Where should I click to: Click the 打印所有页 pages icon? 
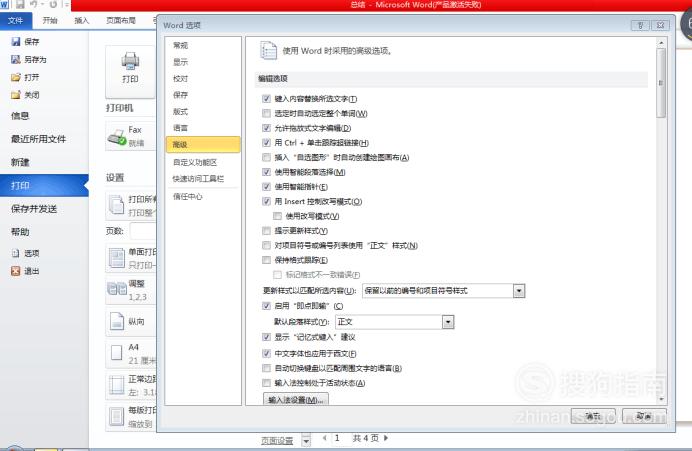point(117,205)
